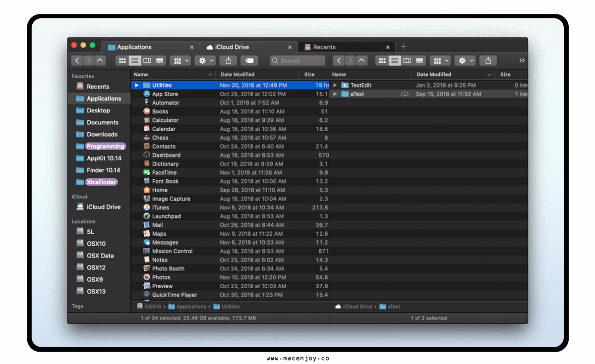The image size is (595, 364).
Task: Select the Calculator app icon
Action: 147,120
